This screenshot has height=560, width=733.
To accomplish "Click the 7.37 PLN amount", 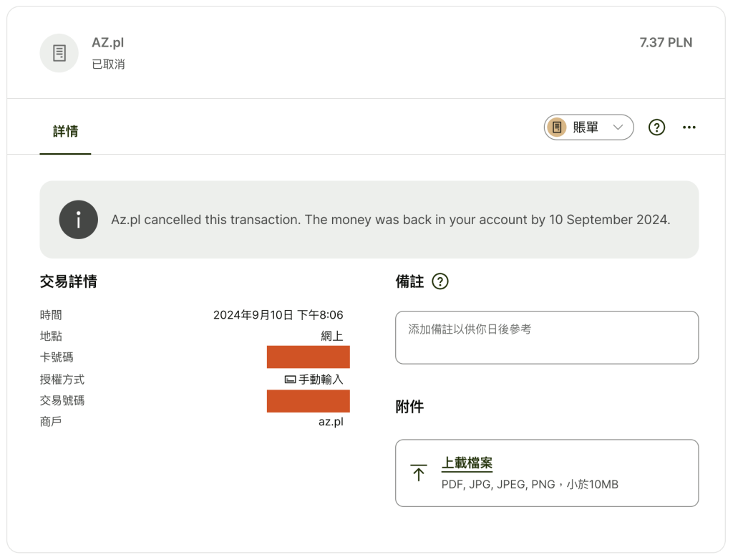I will [x=666, y=42].
